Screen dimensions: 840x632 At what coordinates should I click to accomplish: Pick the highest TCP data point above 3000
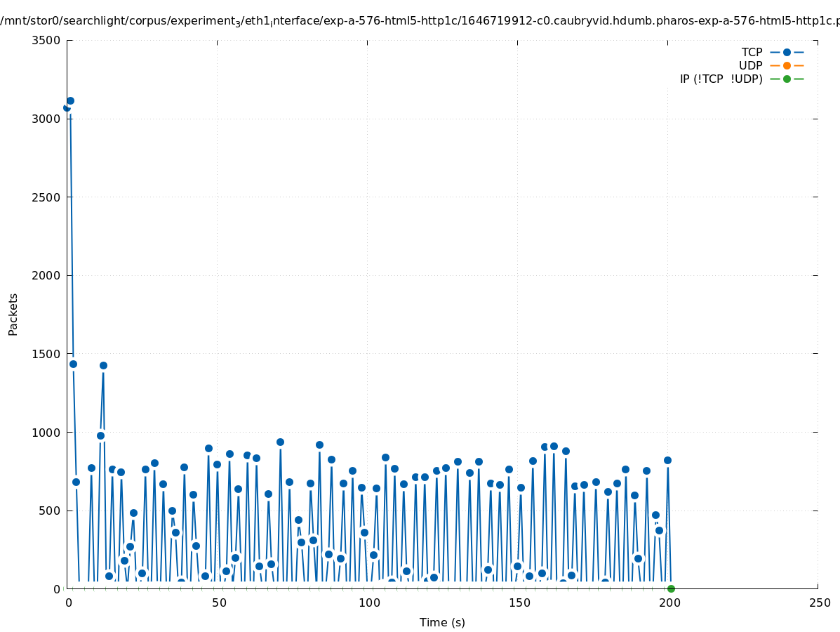[x=70, y=100]
